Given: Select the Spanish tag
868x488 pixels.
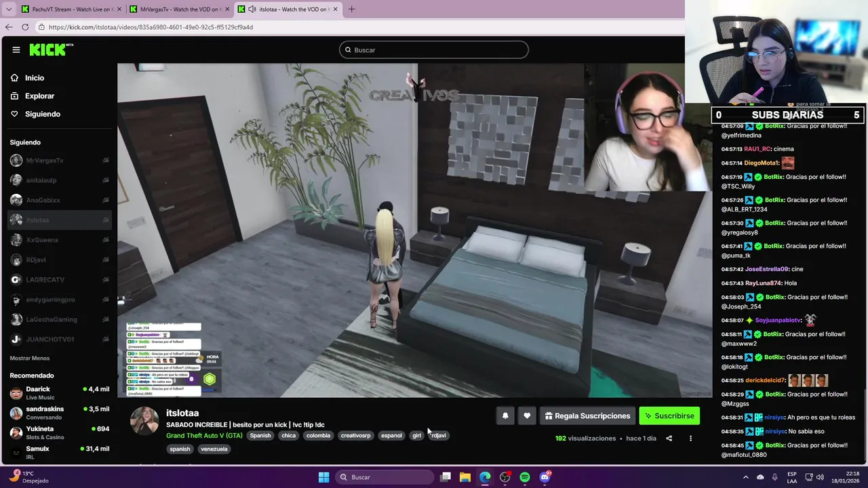Looking at the screenshot, I should click(260, 436).
